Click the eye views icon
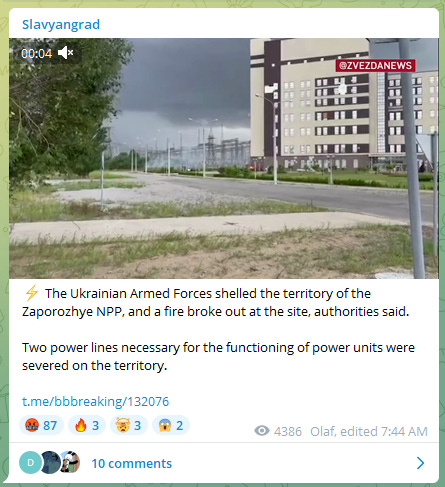Screen dimensions: 445x487 pos(262,431)
